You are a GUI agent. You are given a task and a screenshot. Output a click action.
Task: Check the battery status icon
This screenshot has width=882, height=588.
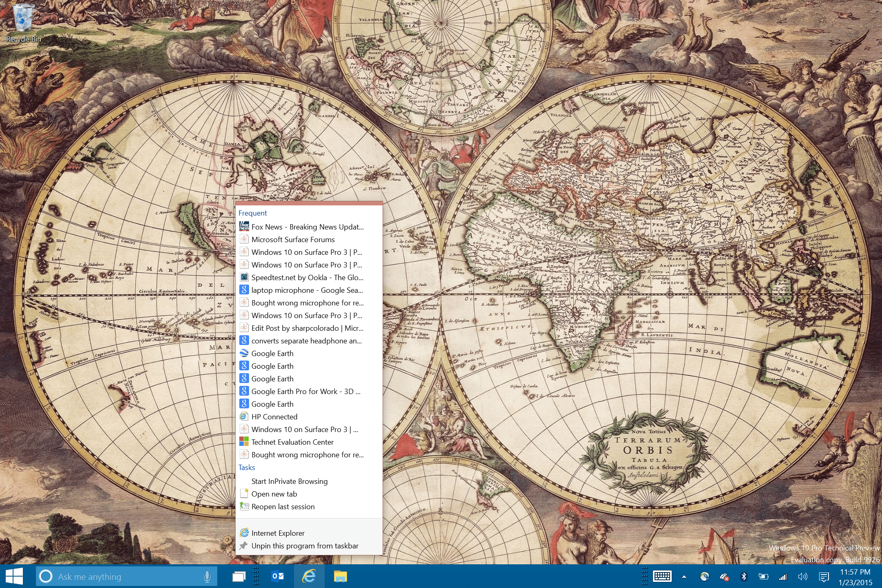tap(763, 577)
